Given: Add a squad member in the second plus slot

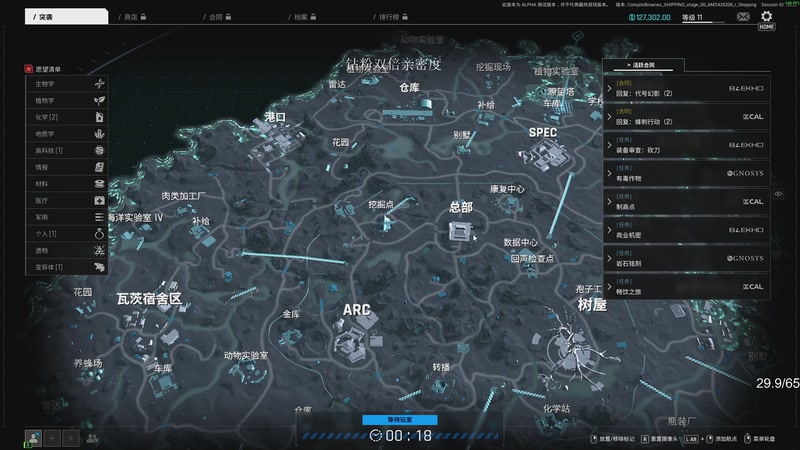Looking at the screenshot, I should pyautogui.click(x=70, y=438).
